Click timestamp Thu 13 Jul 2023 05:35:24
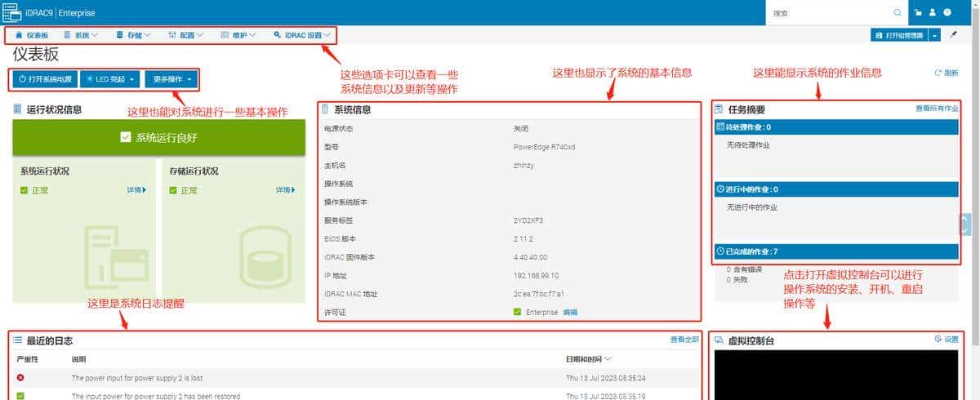Screen dimensions: 980x400 click(x=606, y=378)
